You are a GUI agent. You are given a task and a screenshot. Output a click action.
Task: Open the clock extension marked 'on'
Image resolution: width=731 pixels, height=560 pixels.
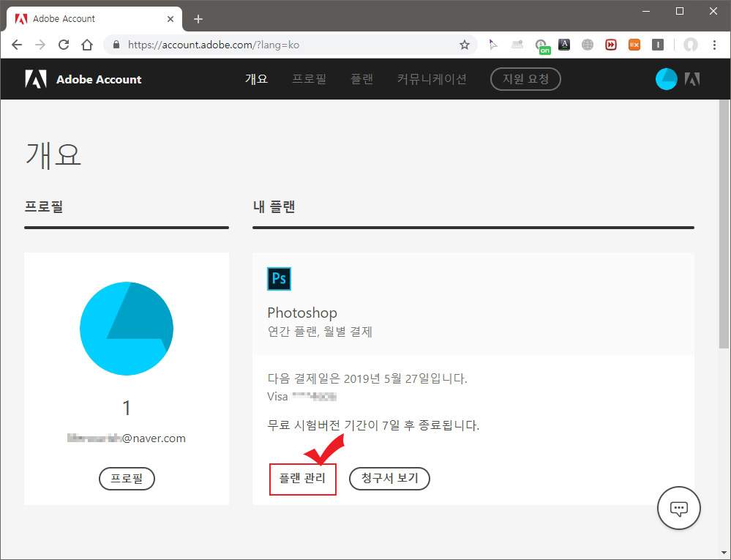pos(541,45)
